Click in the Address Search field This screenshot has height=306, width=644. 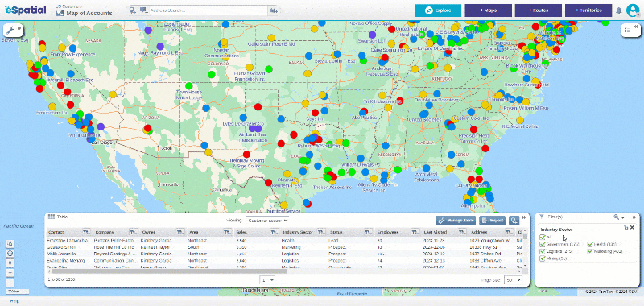point(208,10)
